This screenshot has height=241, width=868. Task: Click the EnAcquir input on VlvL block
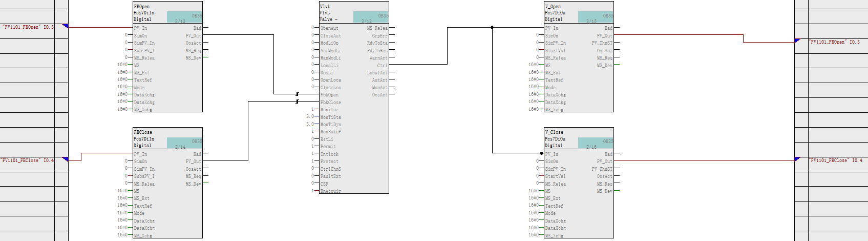click(x=330, y=191)
